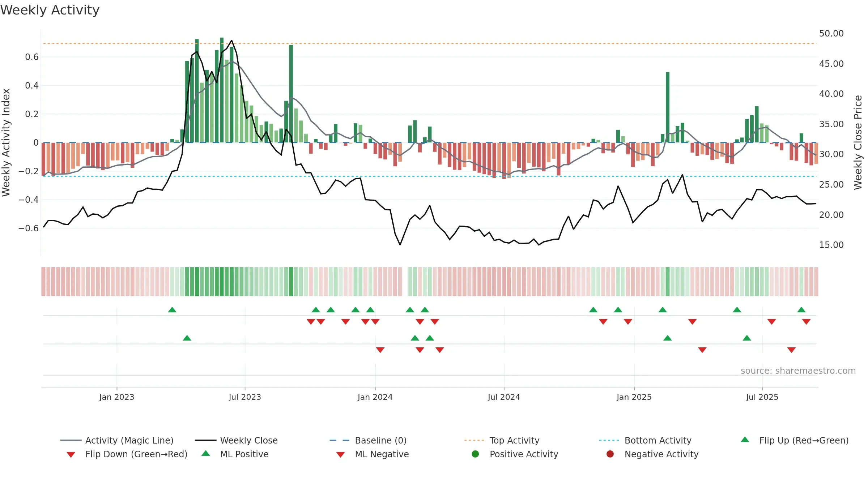Toggle the ML Negative legend entry
Viewport: 868px width, 488px height.
(x=373, y=454)
